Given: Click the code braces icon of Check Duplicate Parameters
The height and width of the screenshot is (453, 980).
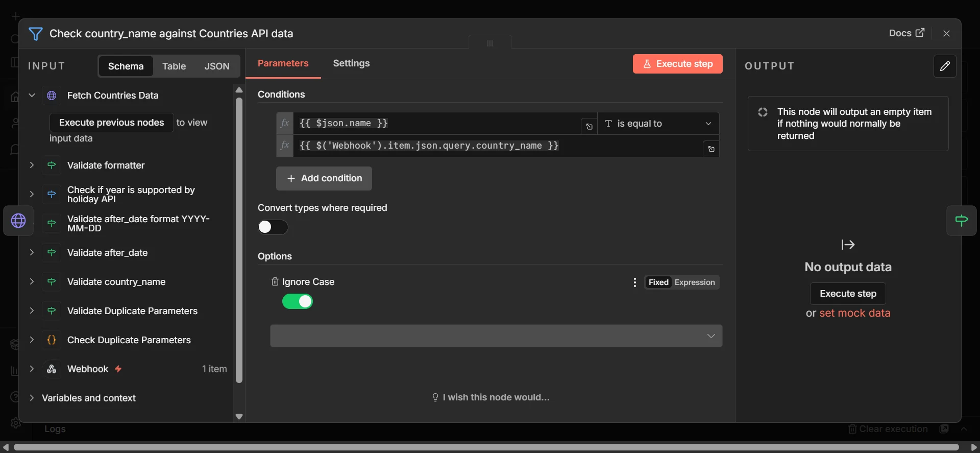Looking at the screenshot, I should (52, 340).
